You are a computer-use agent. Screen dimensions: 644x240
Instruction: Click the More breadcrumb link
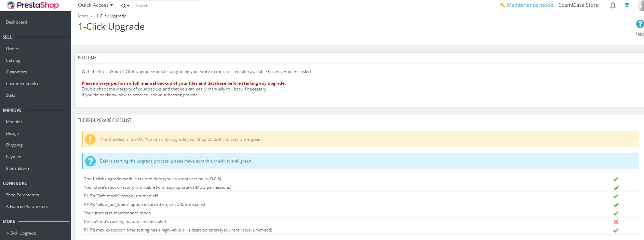(83, 16)
